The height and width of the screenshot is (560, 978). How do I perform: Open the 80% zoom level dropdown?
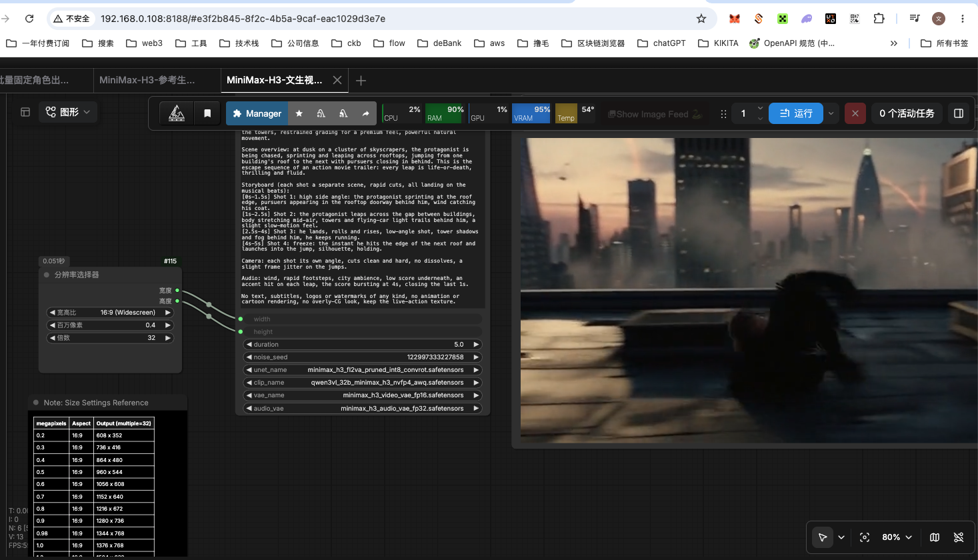897,537
